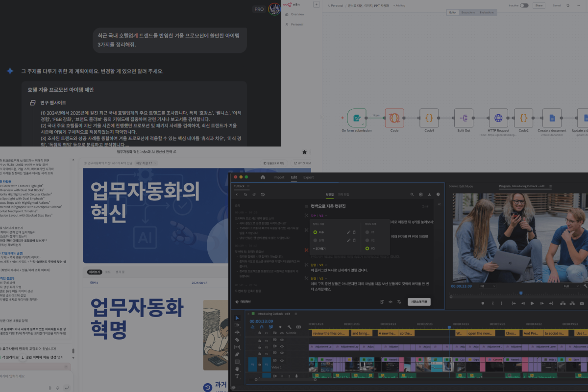Open Program monitor panel menu icon
The image size is (588, 392).
pyautogui.click(x=550, y=186)
